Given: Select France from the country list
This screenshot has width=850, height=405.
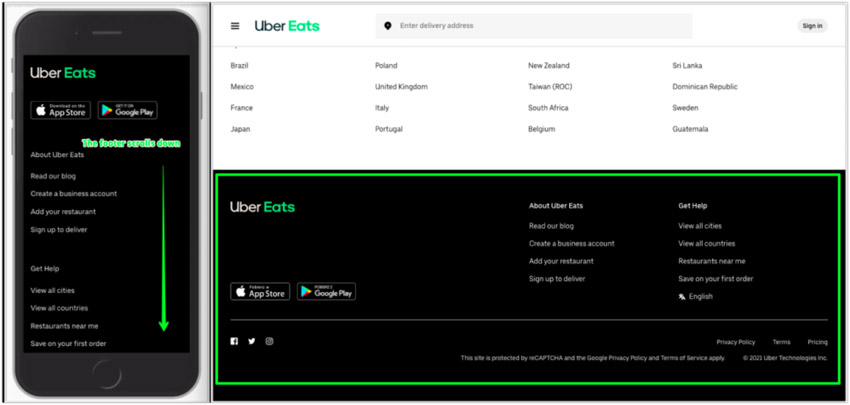Looking at the screenshot, I should (241, 108).
